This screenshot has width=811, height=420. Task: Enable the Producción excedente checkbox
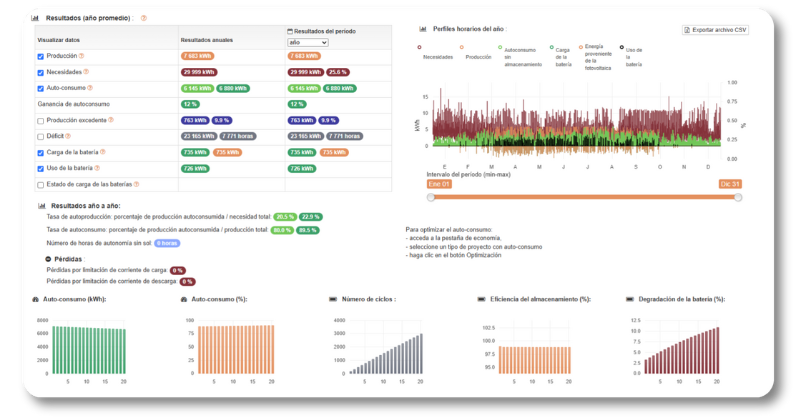pos(41,120)
